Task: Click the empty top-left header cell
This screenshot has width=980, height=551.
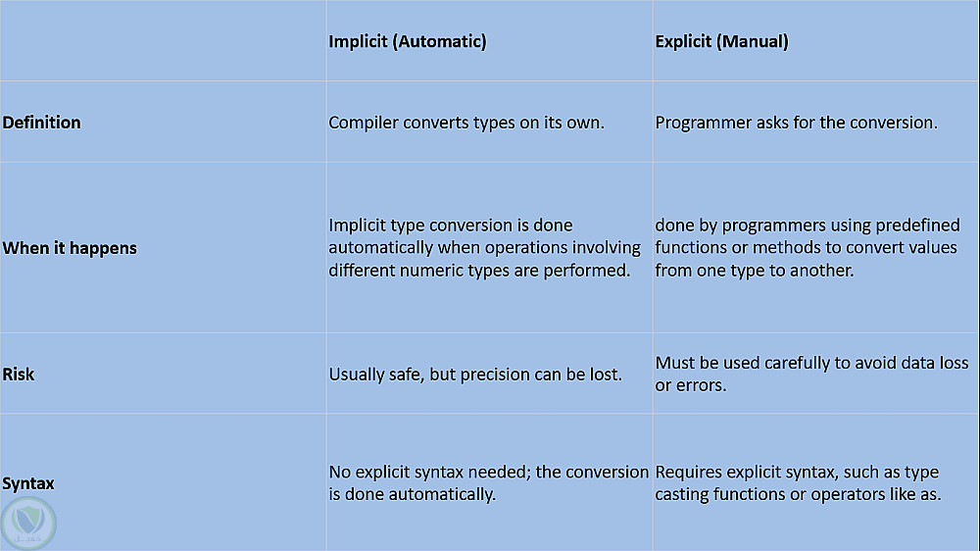Action: [x=163, y=41]
